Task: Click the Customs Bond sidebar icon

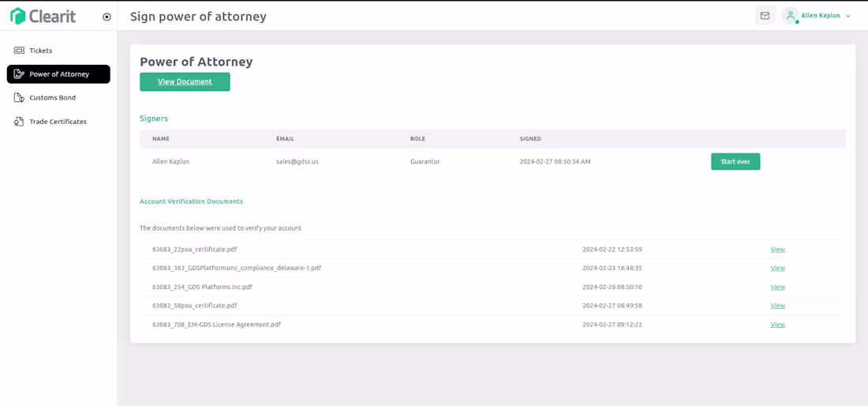Action: (x=19, y=98)
